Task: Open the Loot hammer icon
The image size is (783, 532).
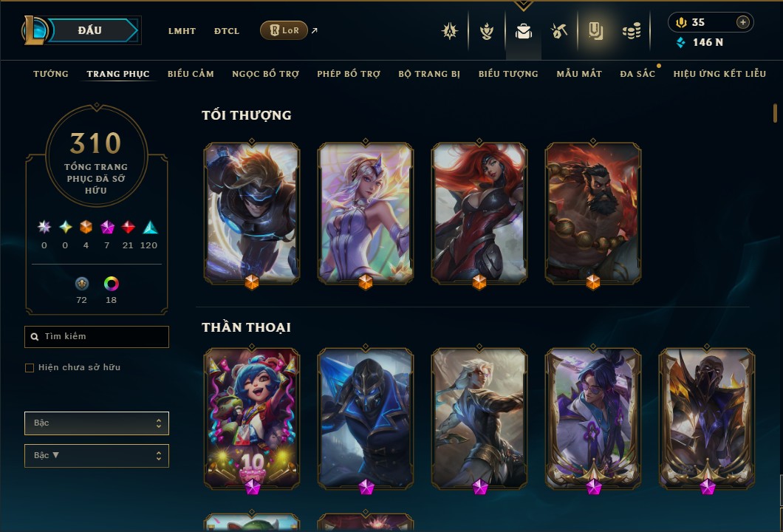Action: (559, 31)
